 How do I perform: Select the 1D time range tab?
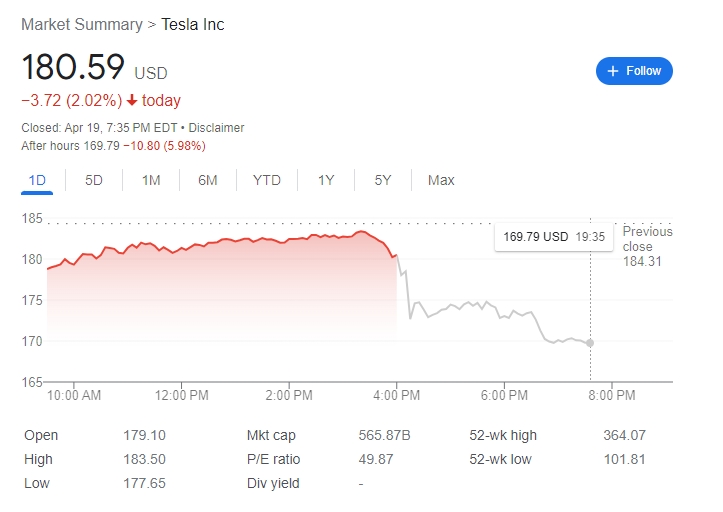(x=37, y=180)
